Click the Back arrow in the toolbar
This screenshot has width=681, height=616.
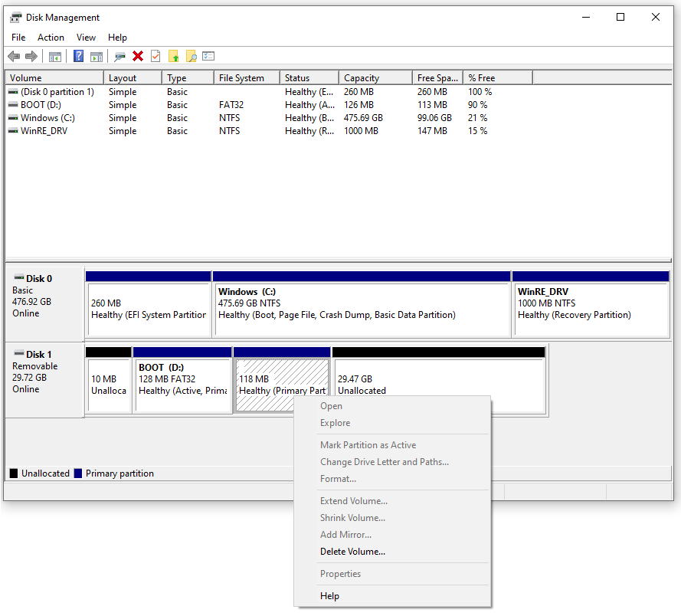click(x=14, y=56)
